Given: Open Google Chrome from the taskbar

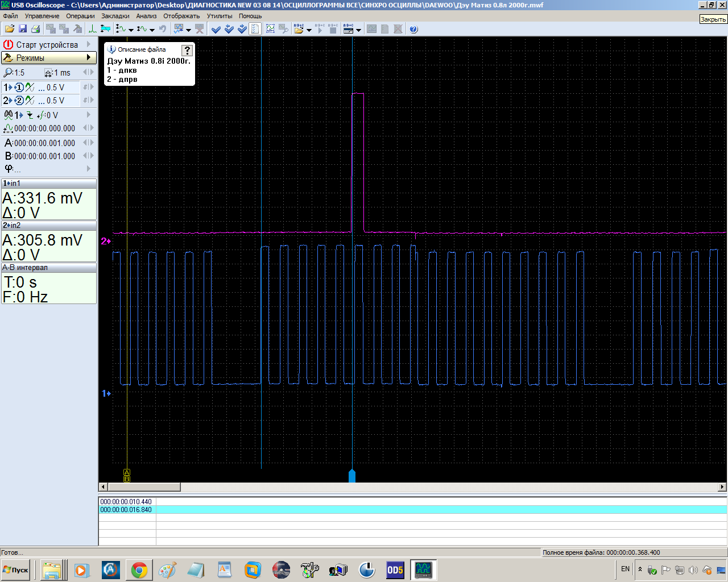Looking at the screenshot, I should [139, 569].
